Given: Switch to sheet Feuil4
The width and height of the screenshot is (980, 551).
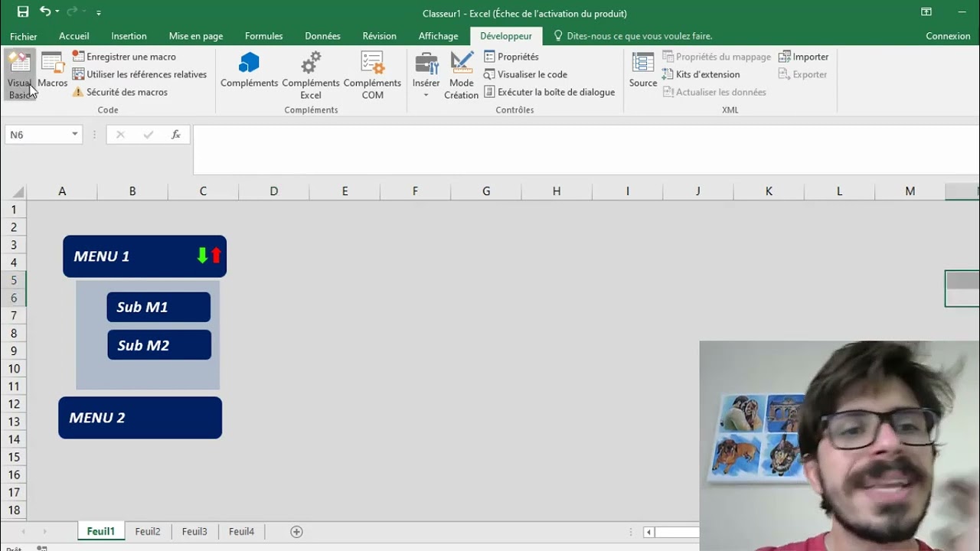Looking at the screenshot, I should (x=241, y=531).
